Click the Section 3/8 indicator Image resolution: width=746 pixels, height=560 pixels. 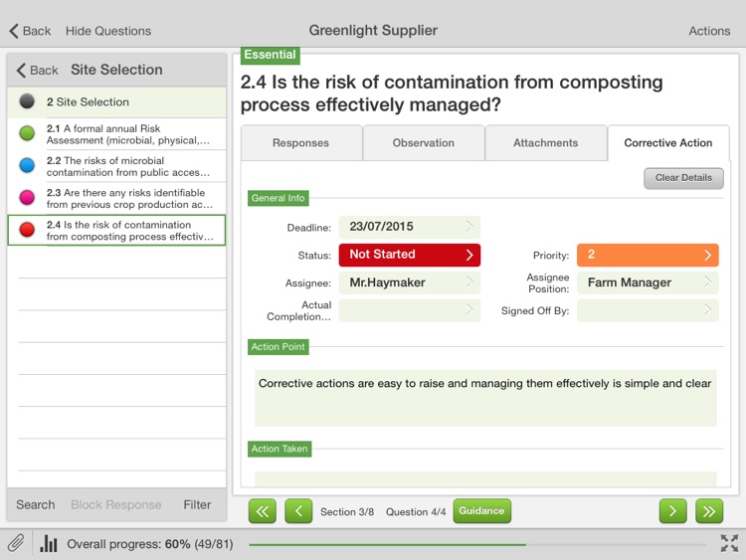347,511
